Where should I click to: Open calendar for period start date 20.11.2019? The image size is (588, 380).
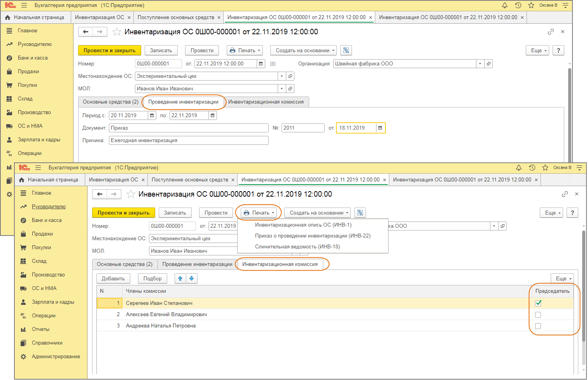(x=152, y=115)
